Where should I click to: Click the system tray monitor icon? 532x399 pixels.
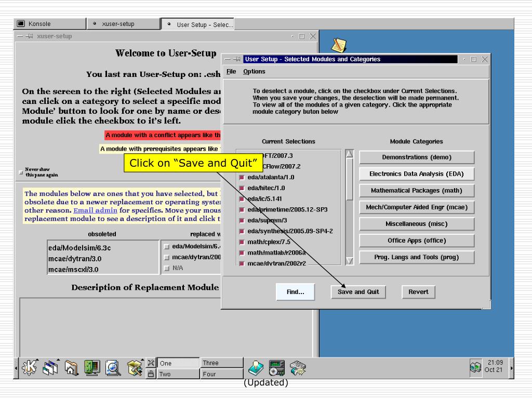(475, 367)
